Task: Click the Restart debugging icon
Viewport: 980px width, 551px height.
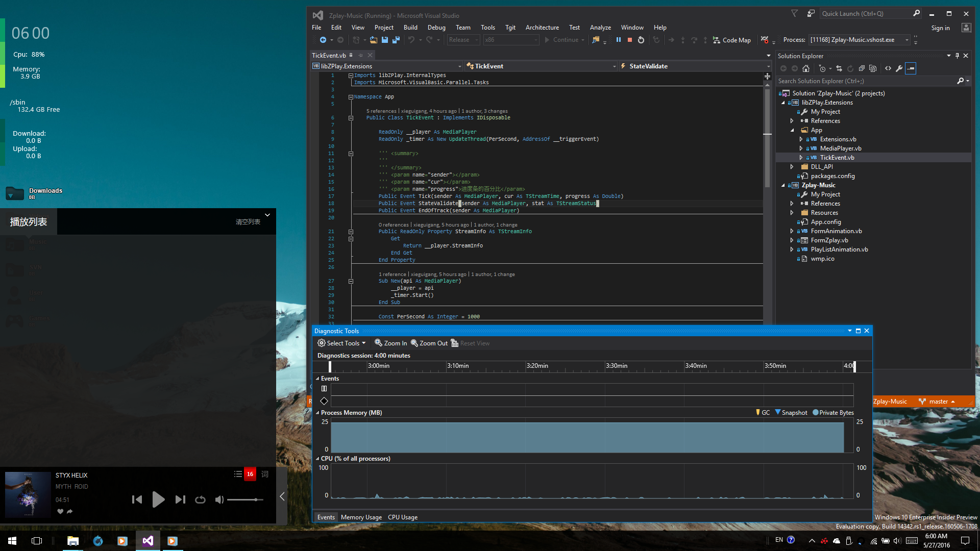Action: [641, 40]
